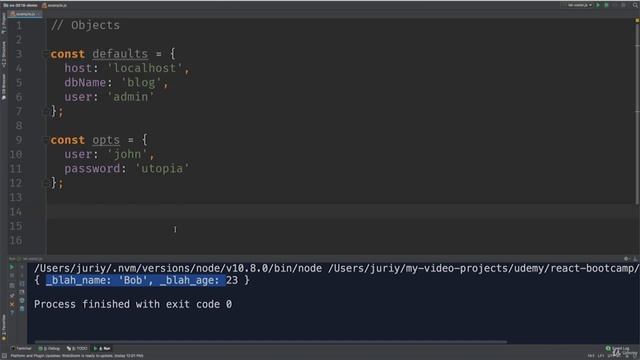Screen dimensions: 640x360
Task: Open the TODO tool window
Action: point(77,348)
